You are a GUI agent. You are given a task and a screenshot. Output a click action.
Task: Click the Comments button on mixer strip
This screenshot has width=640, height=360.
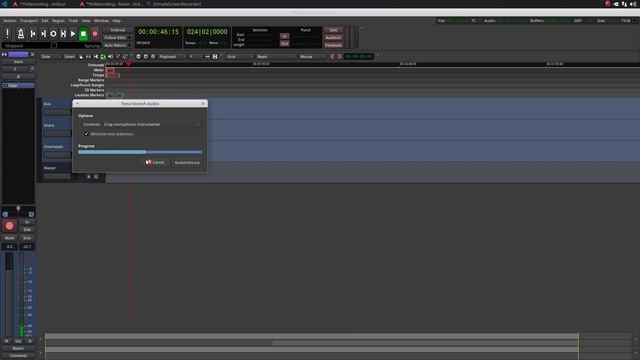18,356
